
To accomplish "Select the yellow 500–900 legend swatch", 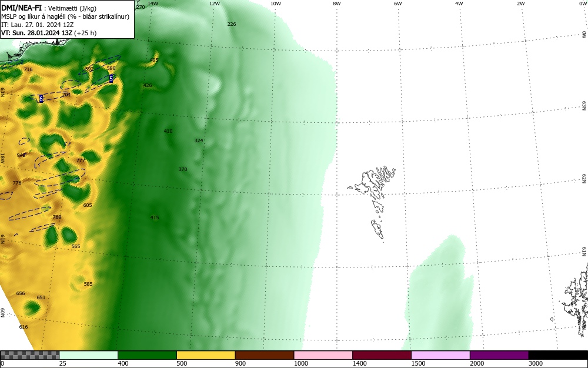I will [x=206, y=355].
